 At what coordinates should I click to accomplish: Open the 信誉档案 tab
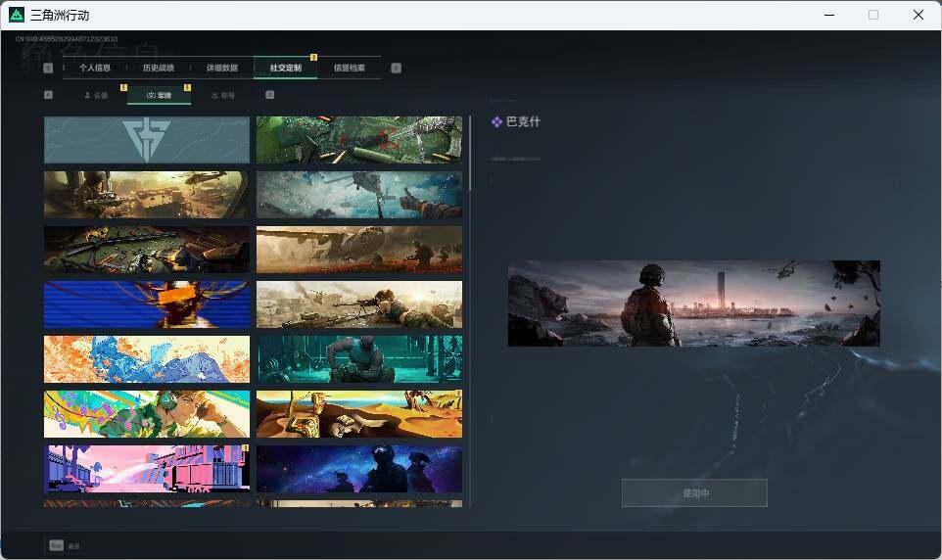click(349, 68)
